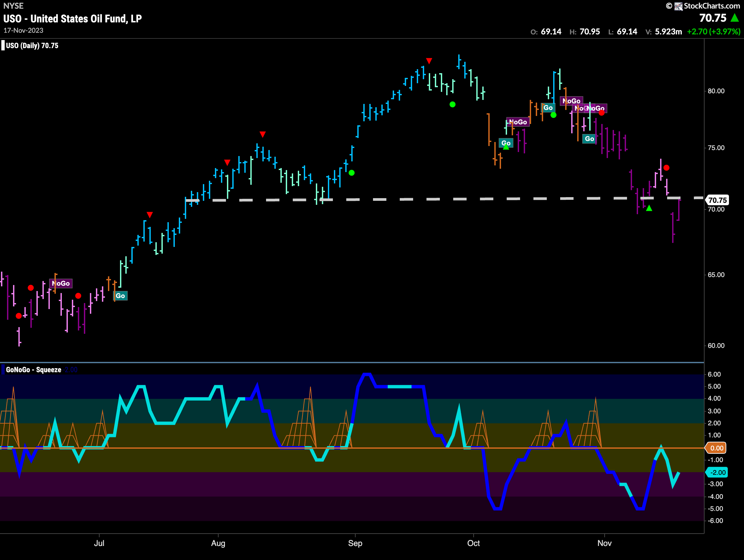
Task: Click the Go flag near the late-October high
Action: tap(548, 108)
